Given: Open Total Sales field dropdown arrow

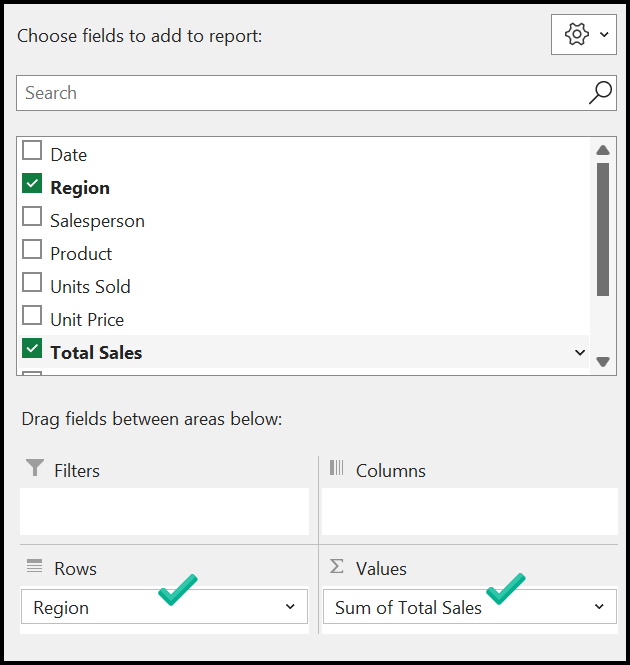Looking at the screenshot, I should [580, 353].
